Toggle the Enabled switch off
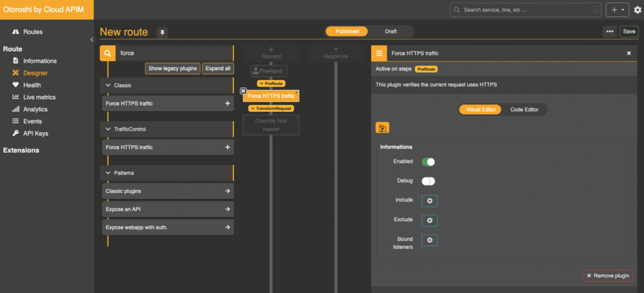 (x=428, y=162)
